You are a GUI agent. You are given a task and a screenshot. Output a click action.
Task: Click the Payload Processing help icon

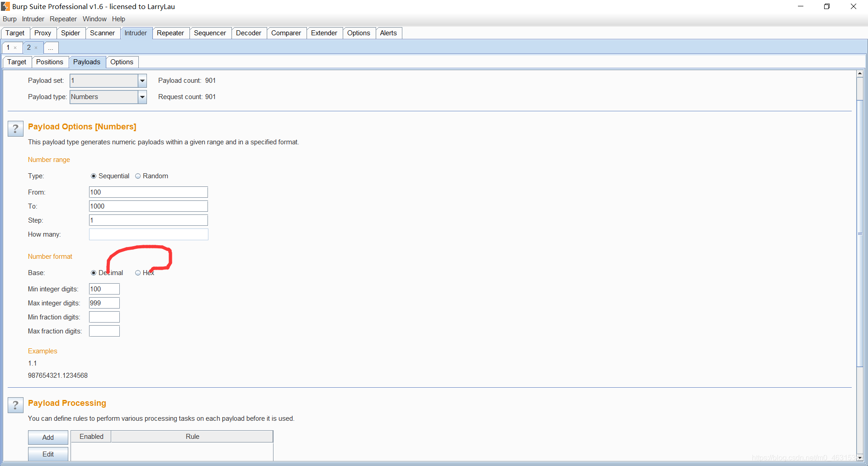click(x=15, y=405)
